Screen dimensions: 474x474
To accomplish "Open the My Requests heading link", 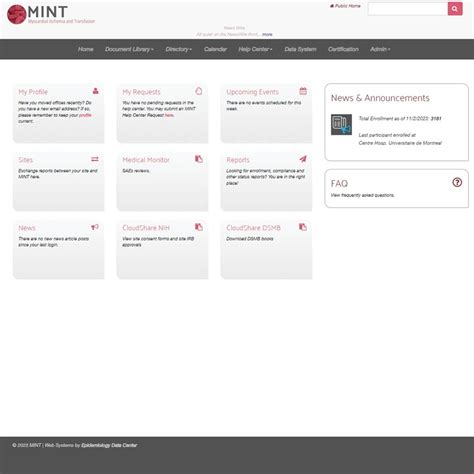I will pyautogui.click(x=141, y=92).
